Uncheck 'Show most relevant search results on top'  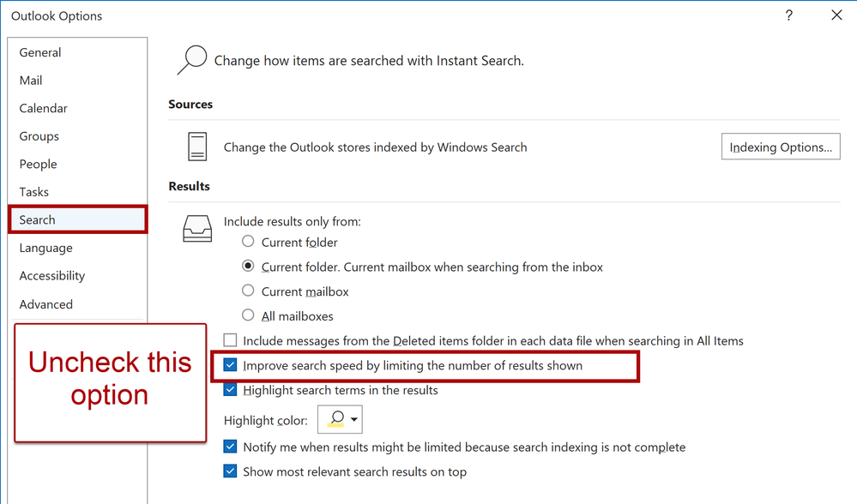[230, 471]
